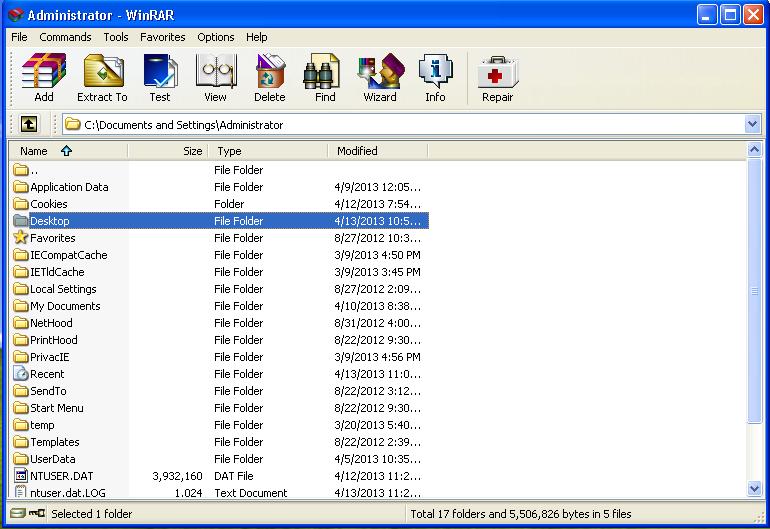Click the Cookies folder icon
The image size is (770, 529).
tap(21, 203)
